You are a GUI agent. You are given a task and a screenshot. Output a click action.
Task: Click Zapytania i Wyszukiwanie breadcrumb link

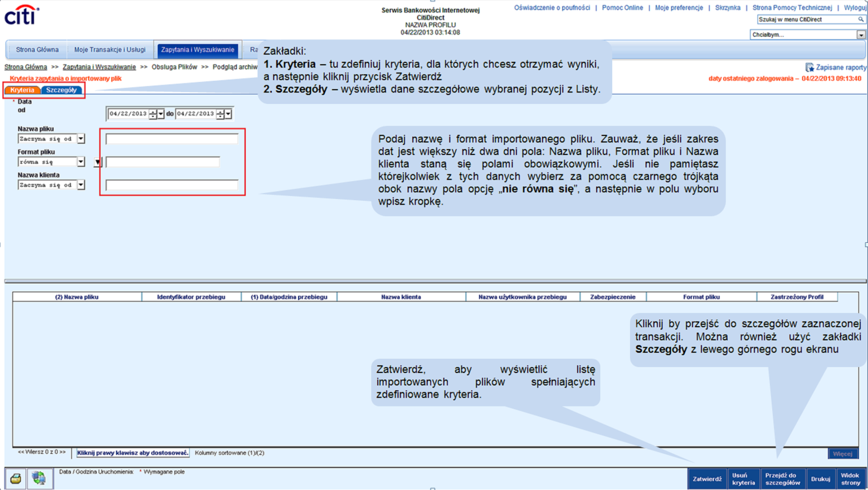click(99, 67)
